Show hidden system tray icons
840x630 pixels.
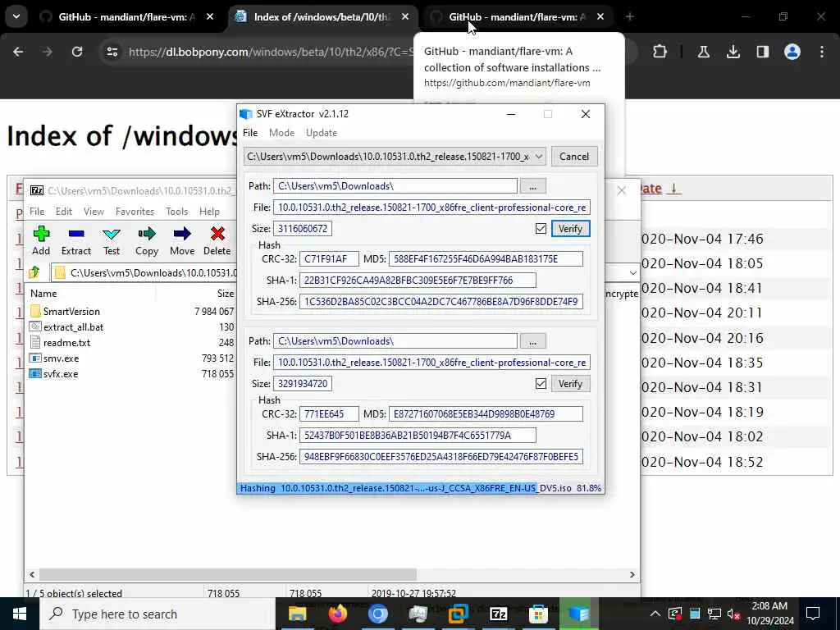tap(655, 614)
